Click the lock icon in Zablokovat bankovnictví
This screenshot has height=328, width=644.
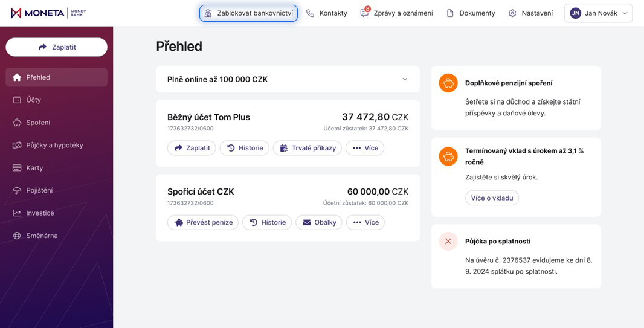coord(208,13)
